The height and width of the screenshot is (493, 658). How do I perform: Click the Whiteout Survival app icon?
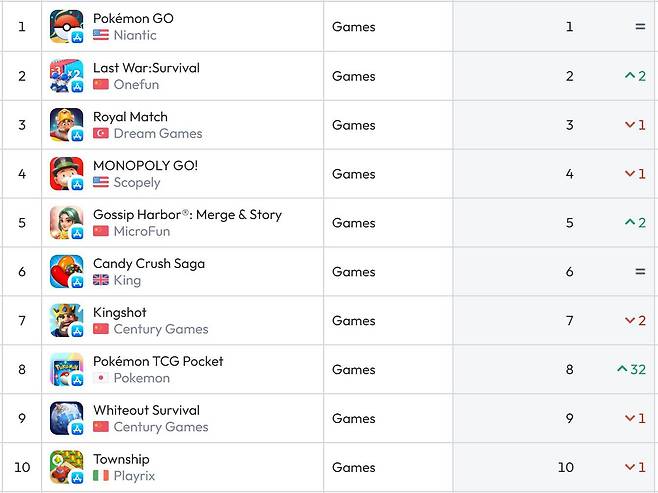pos(66,419)
